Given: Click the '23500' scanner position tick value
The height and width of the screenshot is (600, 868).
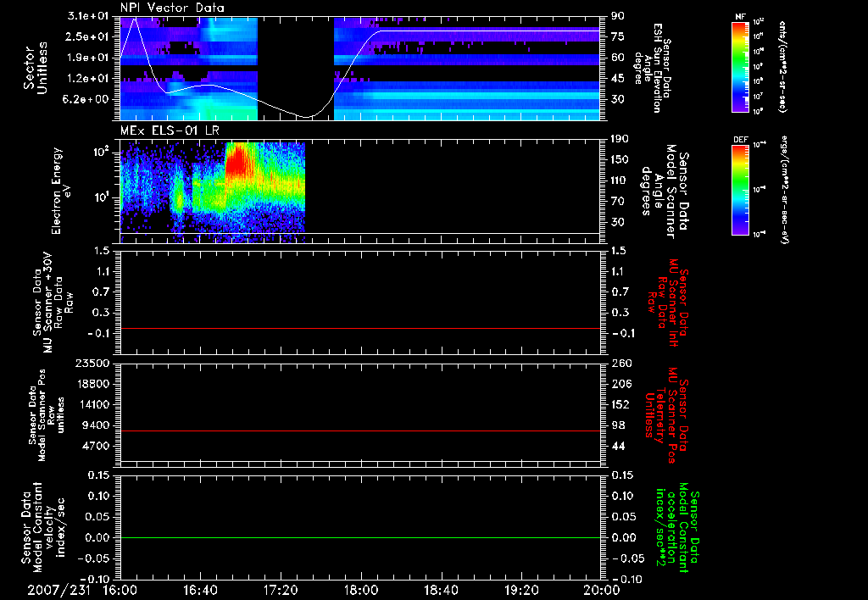Looking at the screenshot, I should (x=93, y=363).
